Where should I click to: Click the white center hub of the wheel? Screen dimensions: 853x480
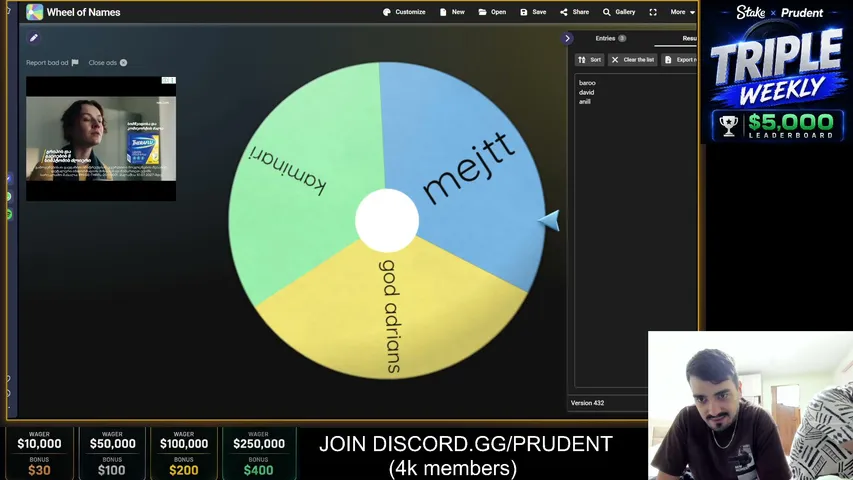387,220
